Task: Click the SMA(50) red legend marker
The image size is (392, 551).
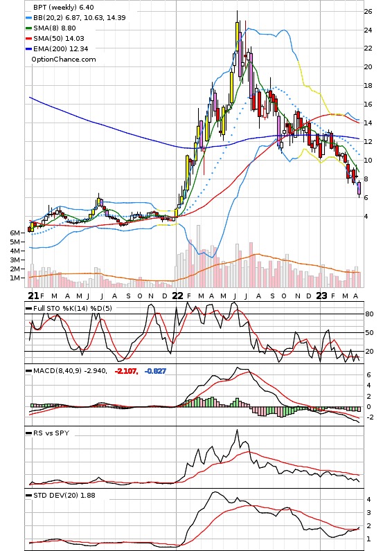Action: [29, 39]
